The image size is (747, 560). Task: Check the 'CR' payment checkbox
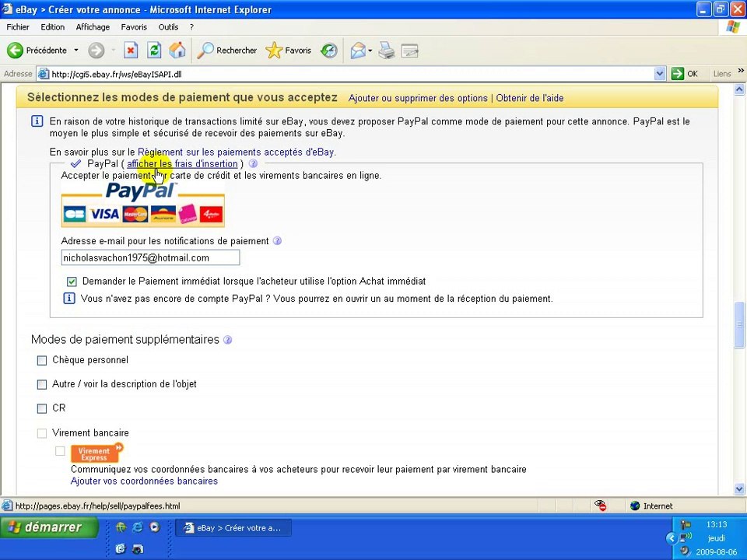pyautogui.click(x=42, y=408)
